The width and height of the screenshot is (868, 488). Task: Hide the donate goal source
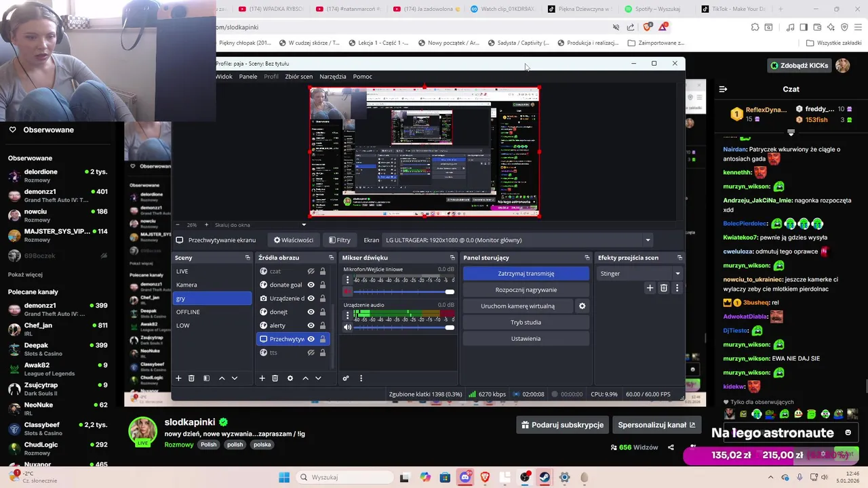coord(311,285)
